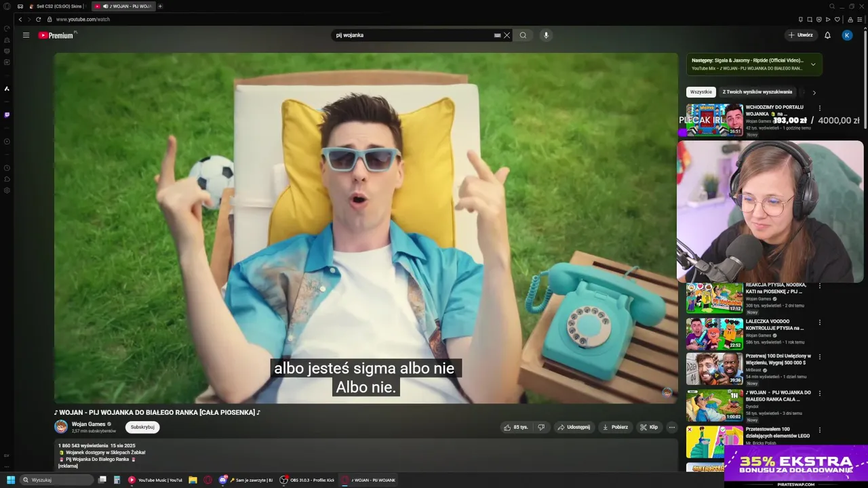Image resolution: width=868 pixels, height=488 pixels.
Task: Create a clip with Klip button
Action: [x=649, y=427]
